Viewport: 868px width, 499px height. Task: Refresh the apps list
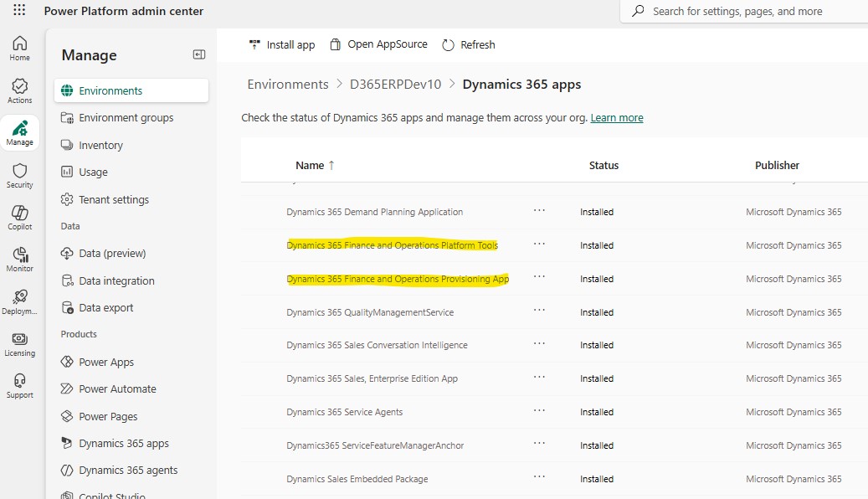coord(469,44)
